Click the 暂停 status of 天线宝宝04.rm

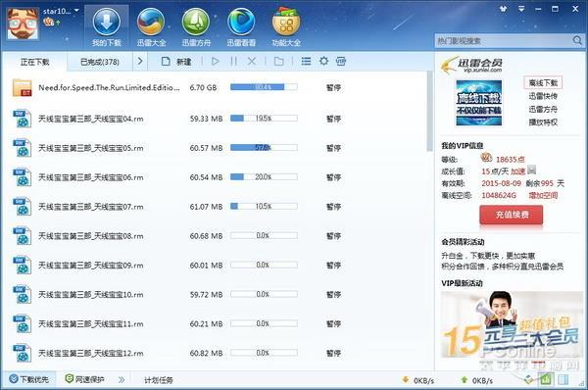click(333, 119)
